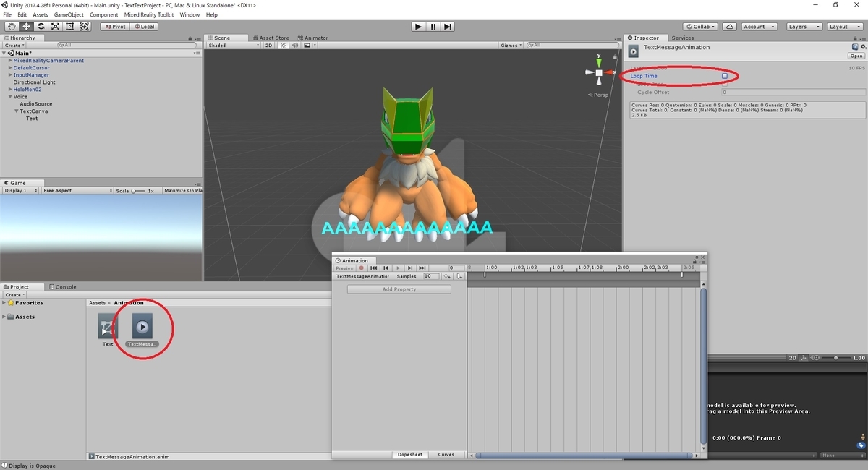Image resolution: width=868 pixels, height=470 pixels.
Task: Open the Account dropdown
Action: tap(758, 27)
